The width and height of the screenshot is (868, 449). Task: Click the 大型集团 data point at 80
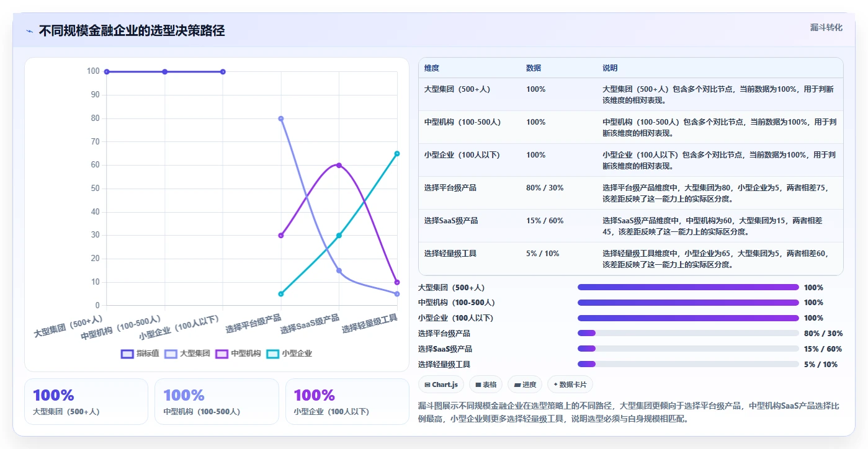click(281, 118)
